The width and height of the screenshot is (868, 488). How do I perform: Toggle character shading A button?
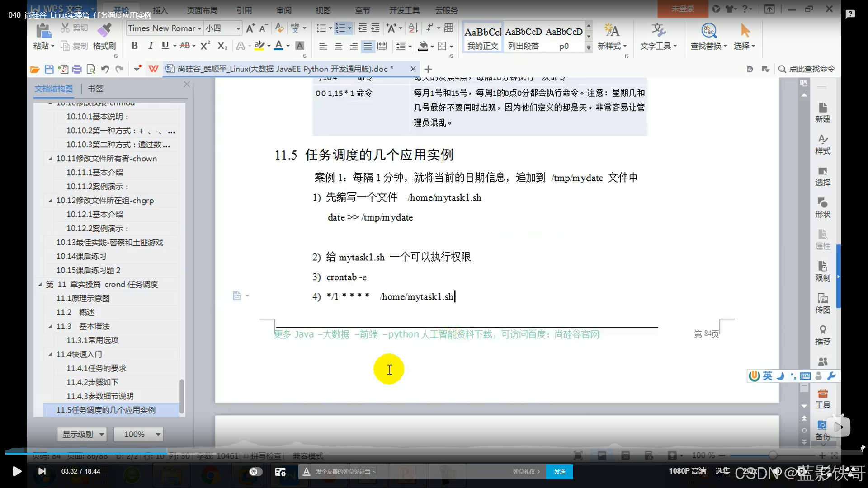click(x=299, y=46)
